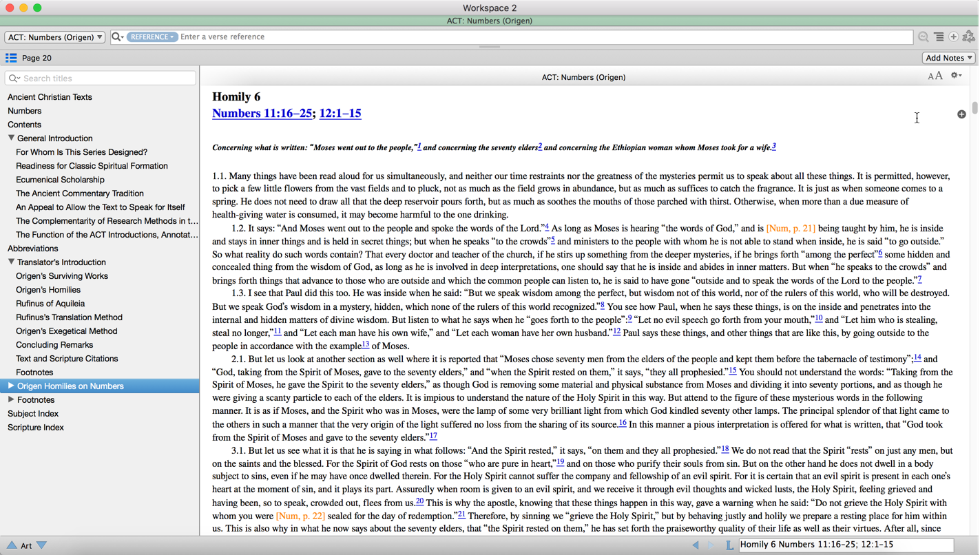Viewport: 980px width, 555px height.
Task: Open the Add Notes dropdown
Action: click(x=948, y=58)
